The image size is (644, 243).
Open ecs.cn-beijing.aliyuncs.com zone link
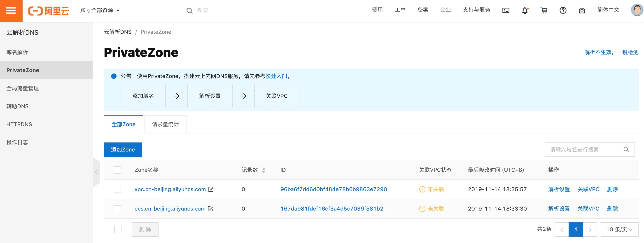[x=170, y=209]
